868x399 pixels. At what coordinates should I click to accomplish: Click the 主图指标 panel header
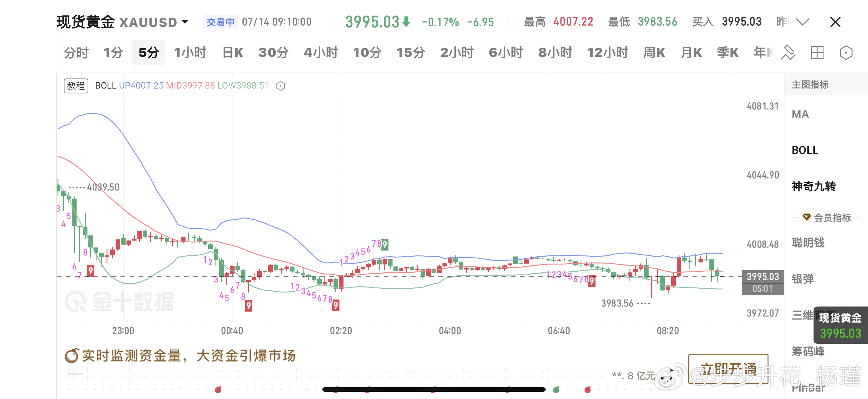[810, 85]
